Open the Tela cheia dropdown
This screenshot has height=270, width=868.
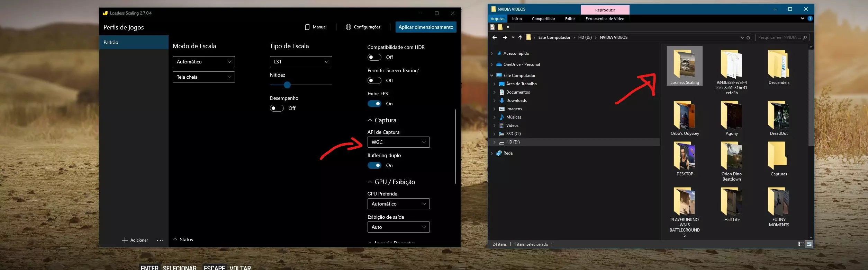coord(204,77)
